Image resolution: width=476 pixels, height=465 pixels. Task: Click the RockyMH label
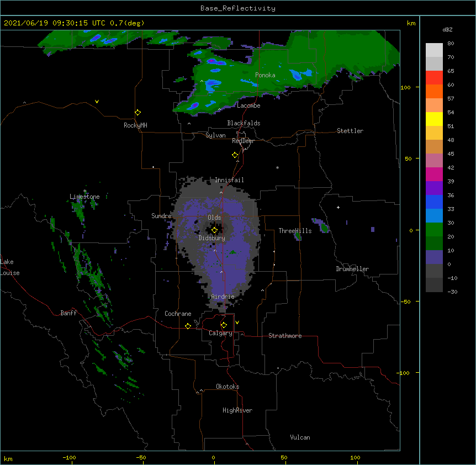click(135, 125)
